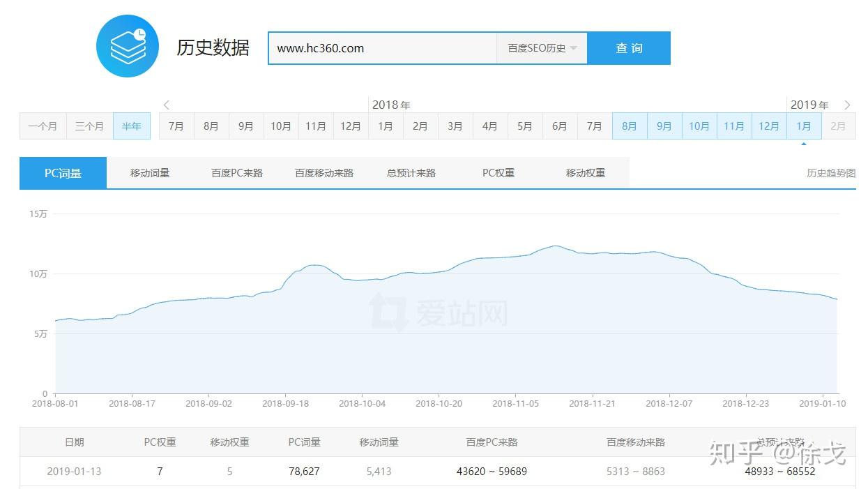Select the first 7月 month in 2017
This screenshot has width=868, height=489.
[176, 126]
